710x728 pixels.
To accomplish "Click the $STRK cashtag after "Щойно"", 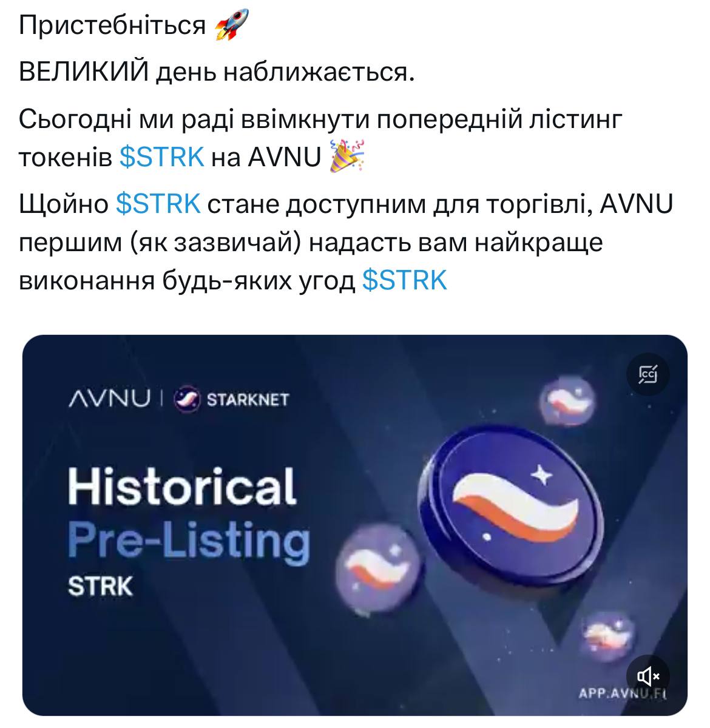I will (x=158, y=204).
